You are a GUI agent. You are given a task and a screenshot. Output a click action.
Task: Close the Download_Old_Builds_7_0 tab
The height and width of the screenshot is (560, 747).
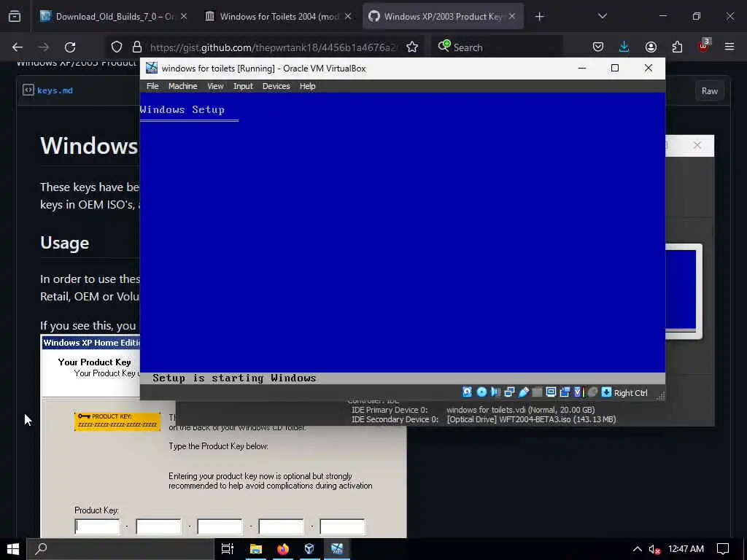[x=184, y=16]
